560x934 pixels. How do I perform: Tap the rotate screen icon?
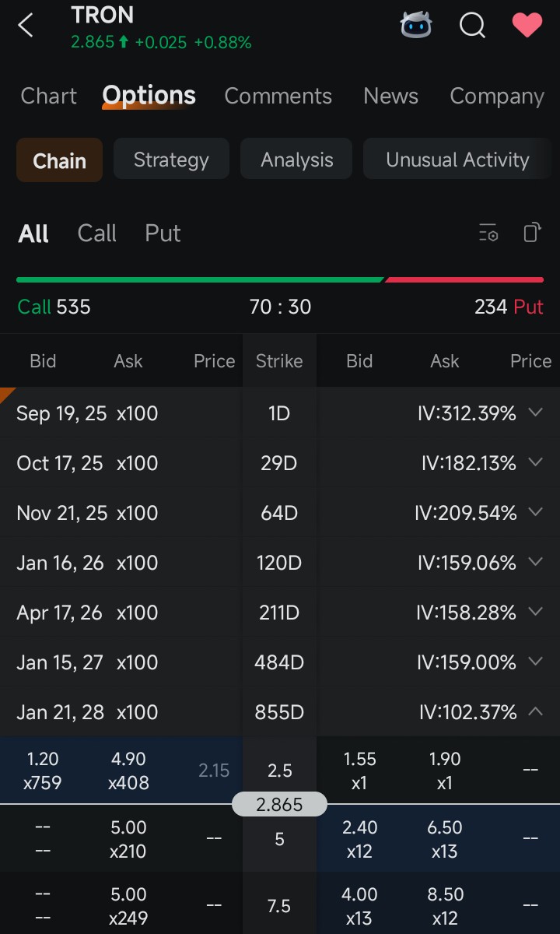tap(532, 233)
